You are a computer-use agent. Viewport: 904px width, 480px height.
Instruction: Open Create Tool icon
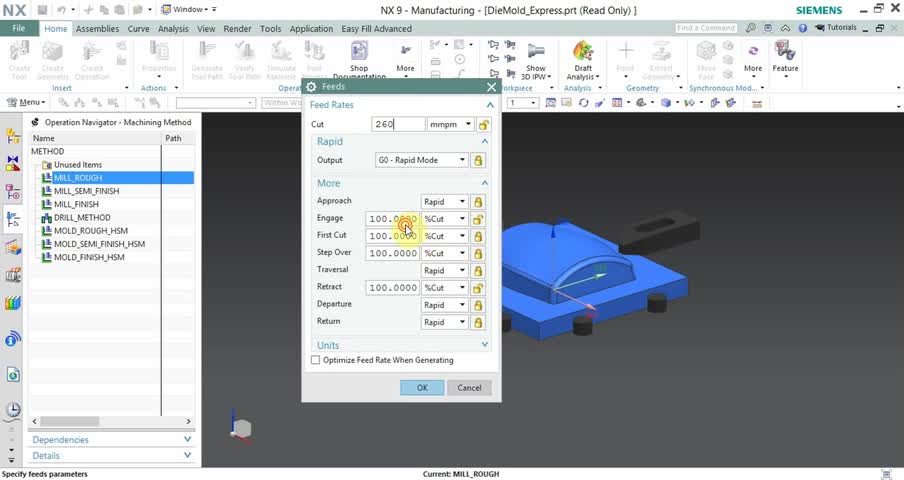(x=19, y=61)
